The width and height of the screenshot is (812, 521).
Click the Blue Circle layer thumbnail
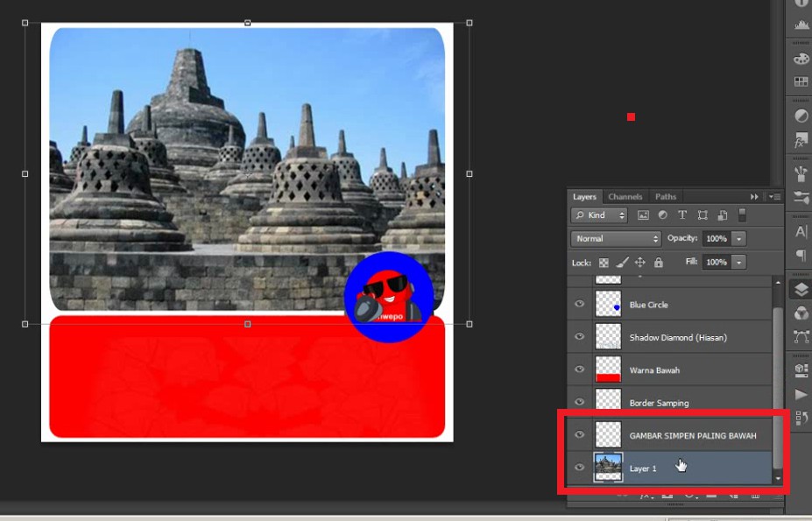(608, 304)
